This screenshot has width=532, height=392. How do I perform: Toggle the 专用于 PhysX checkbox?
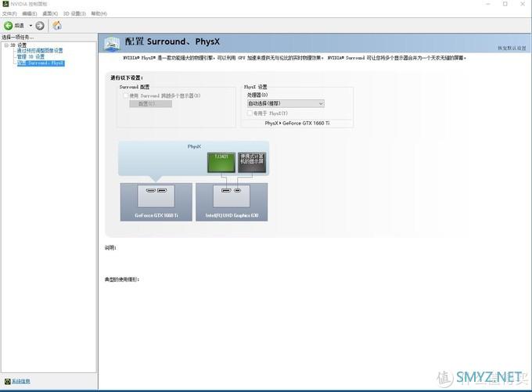(250, 113)
